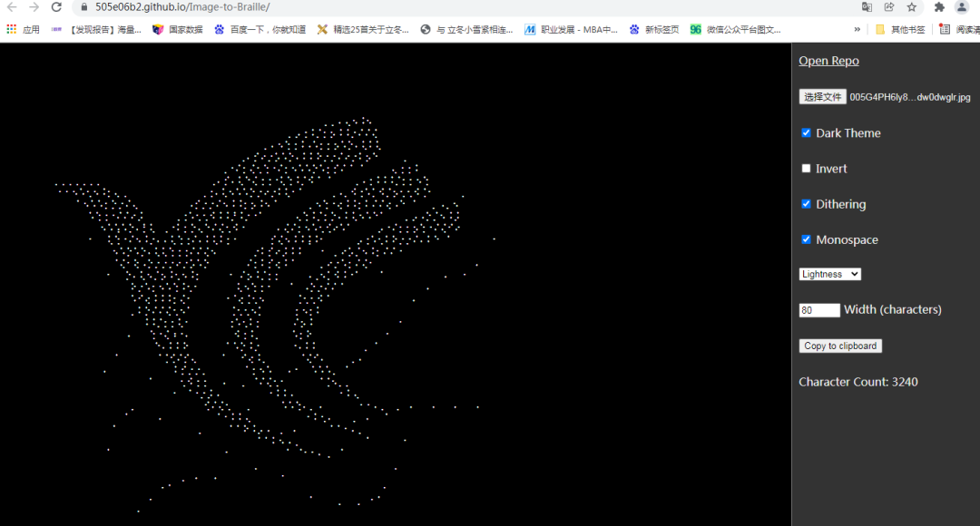Viewport: 980px width, 526px height.
Task: Open the Open Repo link
Action: [x=828, y=60]
